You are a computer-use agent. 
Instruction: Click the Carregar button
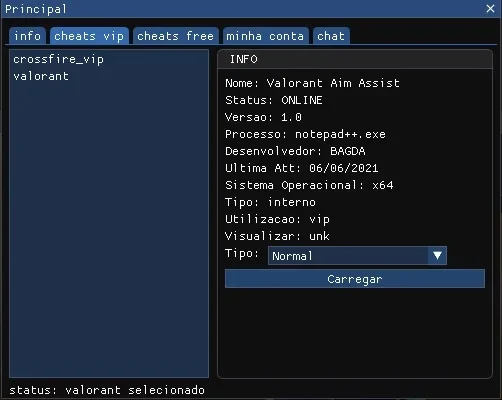(355, 279)
